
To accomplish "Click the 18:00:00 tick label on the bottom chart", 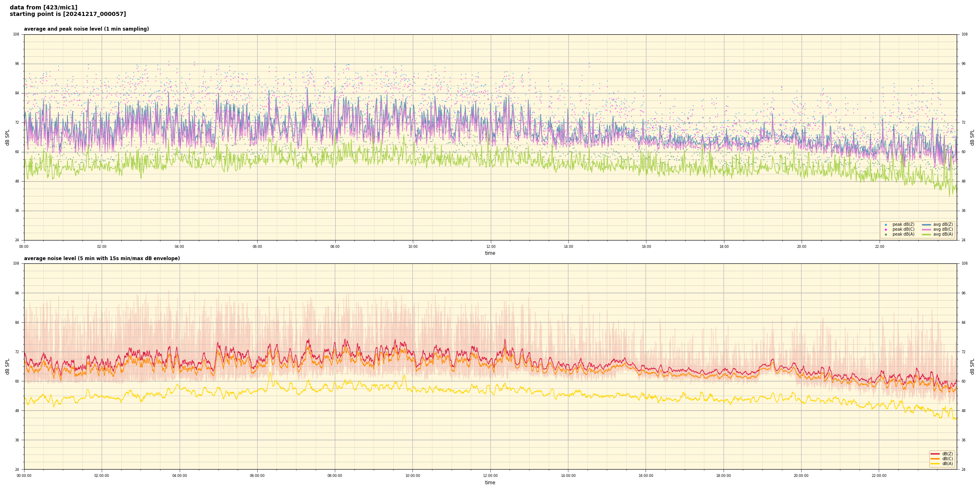I will [x=724, y=476].
